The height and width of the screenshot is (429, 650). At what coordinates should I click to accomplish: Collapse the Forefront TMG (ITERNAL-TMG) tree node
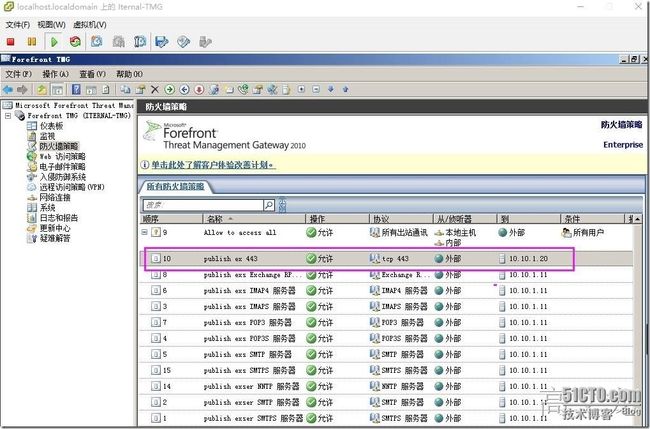pos(8,116)
